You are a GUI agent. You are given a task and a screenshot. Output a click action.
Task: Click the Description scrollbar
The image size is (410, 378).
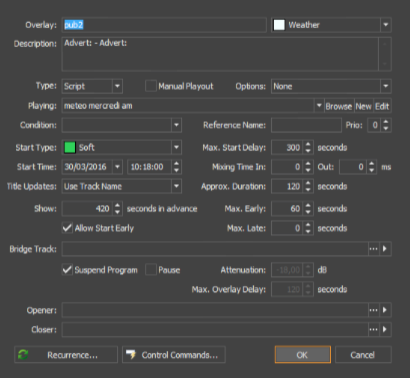click(x=385, y=54)
